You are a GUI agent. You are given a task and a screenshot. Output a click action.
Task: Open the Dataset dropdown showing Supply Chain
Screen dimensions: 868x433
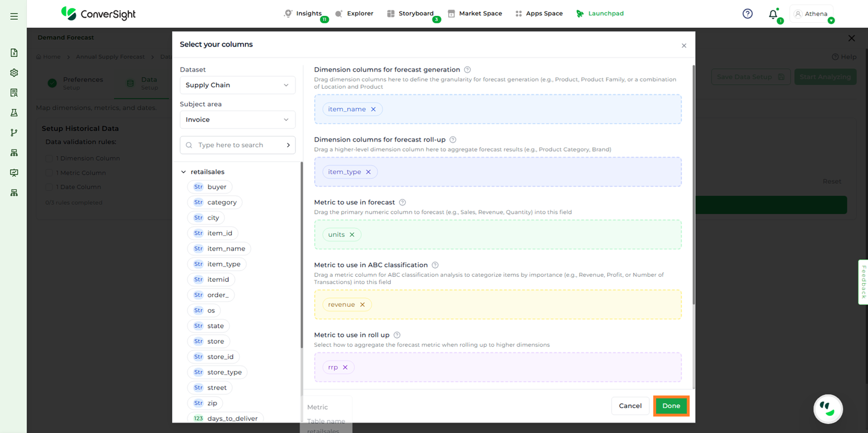tap(237, 85)
